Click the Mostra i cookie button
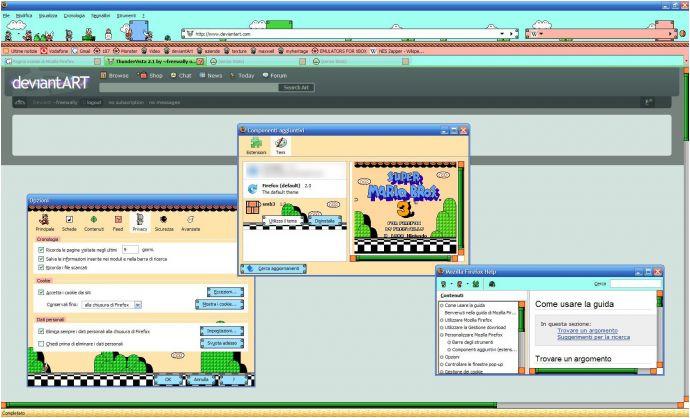This screenshot has width=690, height=418. tap(219, 304)
